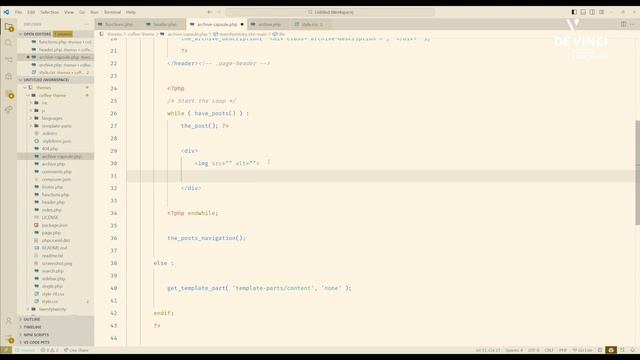Open the Accounts icon in activity bar
This screenshot has width=640, height=360.
tap(9, 322)
